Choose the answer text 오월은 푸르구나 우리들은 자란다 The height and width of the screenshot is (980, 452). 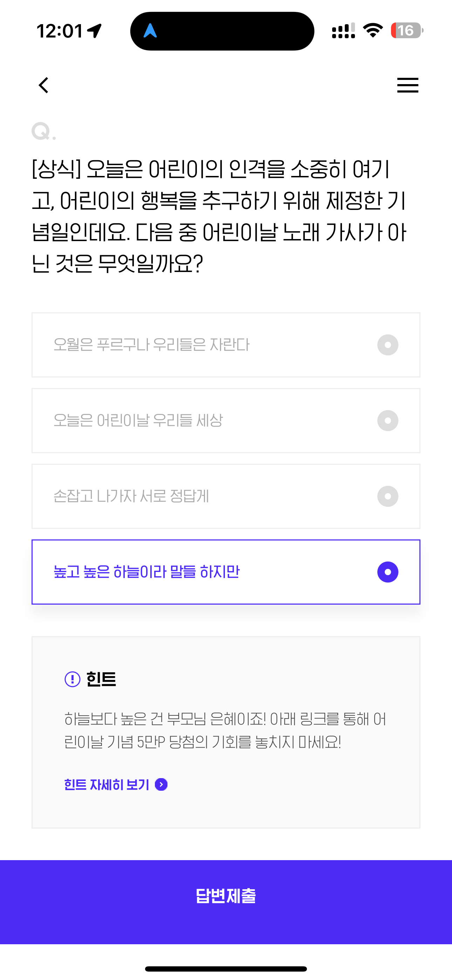click(151, 345)
